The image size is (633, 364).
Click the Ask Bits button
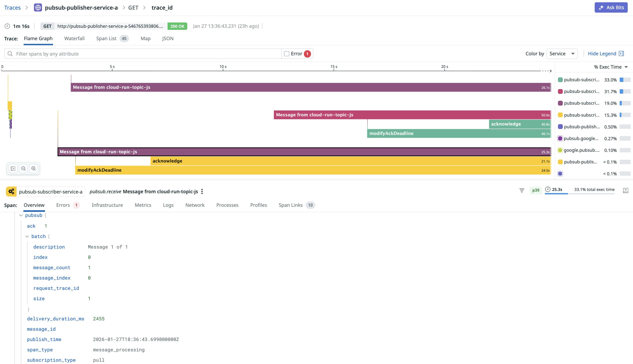pyautogui.click(x=611, y=7)
